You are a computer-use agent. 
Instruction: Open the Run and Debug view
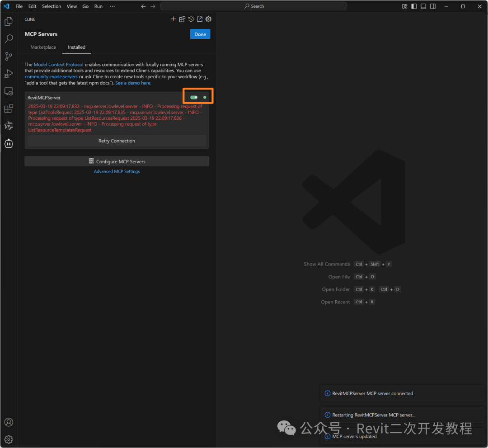pos(9,74)
